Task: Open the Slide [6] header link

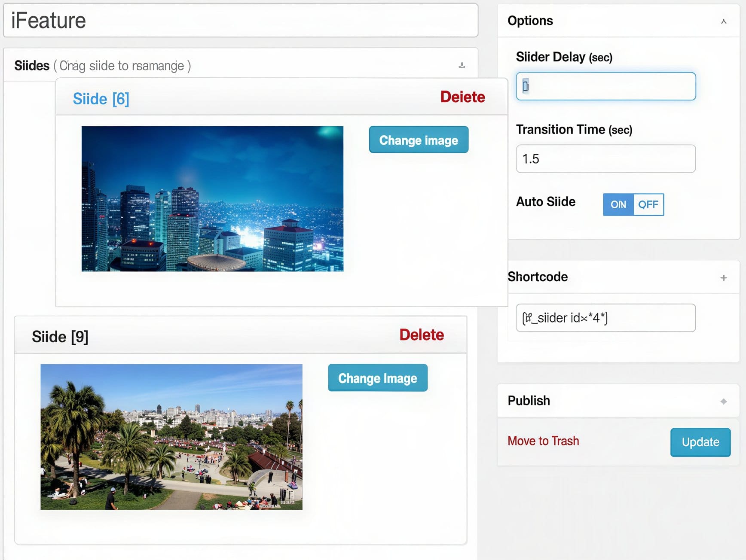Action: [x=101, y=99]
